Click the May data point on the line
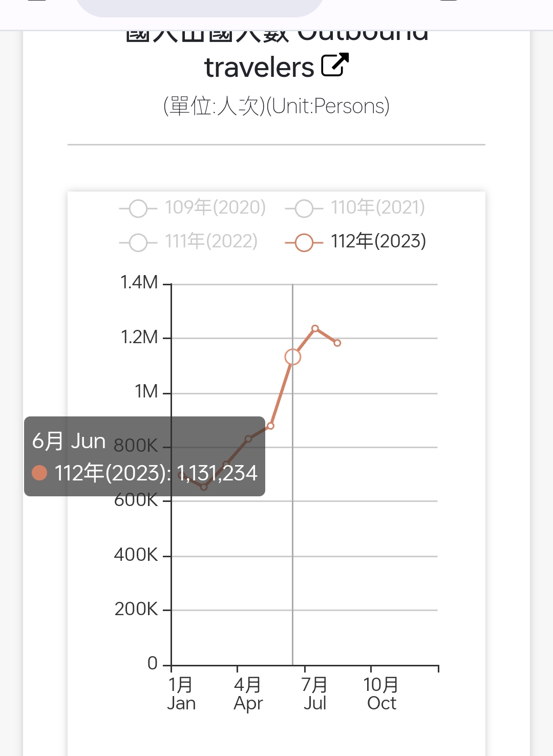This screenshot has width=553, height=756. 270,426
